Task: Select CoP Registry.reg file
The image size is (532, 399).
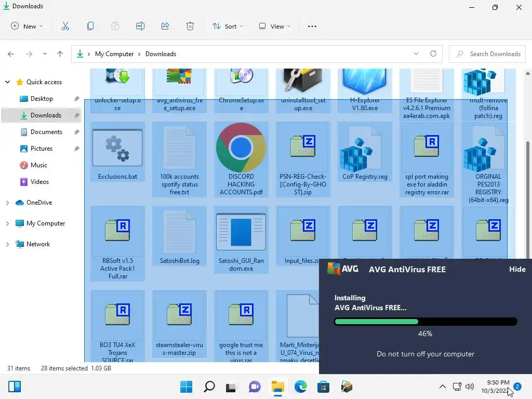Action: [x=365, y=152]
